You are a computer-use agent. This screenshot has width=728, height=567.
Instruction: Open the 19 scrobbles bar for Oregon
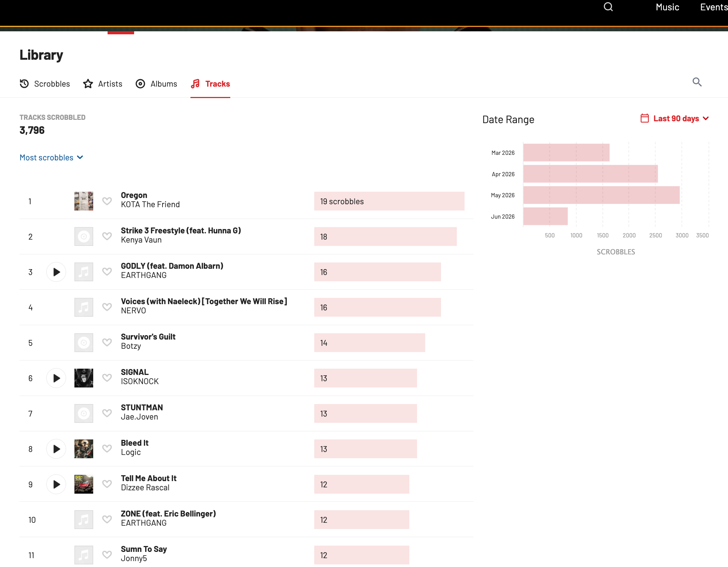coord(389,201)
